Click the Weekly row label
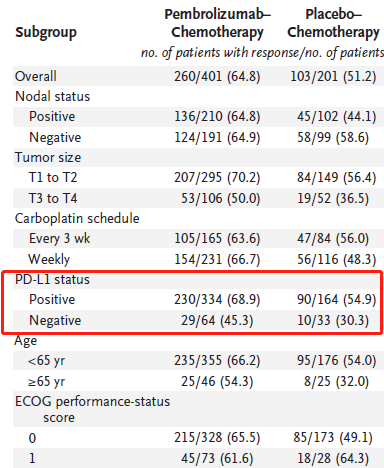Screen dimensions: 384x468 tap(49, 259)
